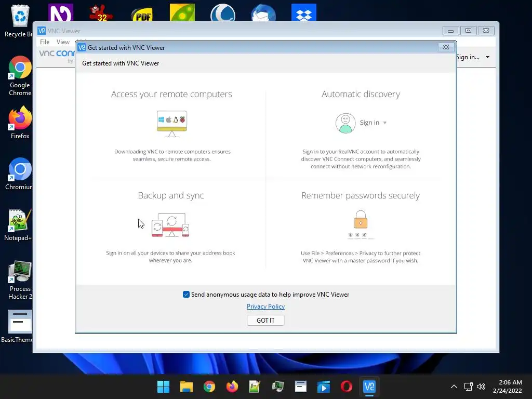Open the window-shaped app icon in taskbar
Screen dimensions: 532x399
tap(301, 387)
